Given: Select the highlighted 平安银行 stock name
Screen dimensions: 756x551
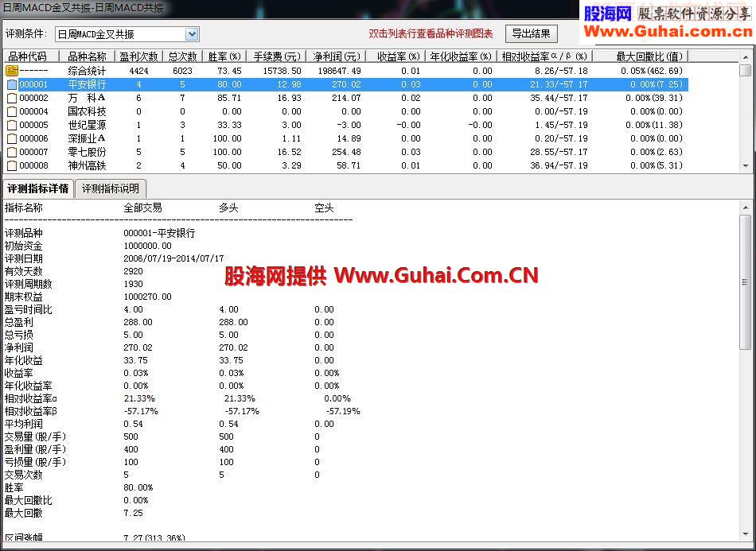Looking at the screenshot, I should [87, 85].
